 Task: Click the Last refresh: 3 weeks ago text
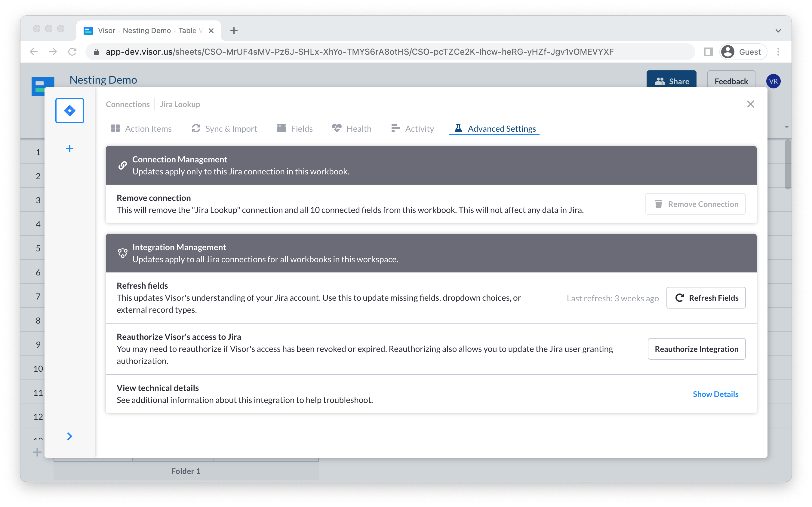pyautogui.click(x=613, y=298)
